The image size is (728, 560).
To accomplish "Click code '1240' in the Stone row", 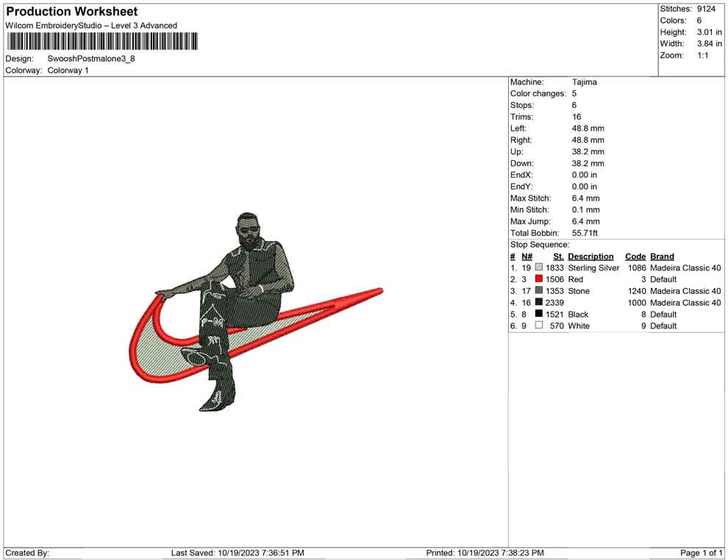I will coord(637,291).
